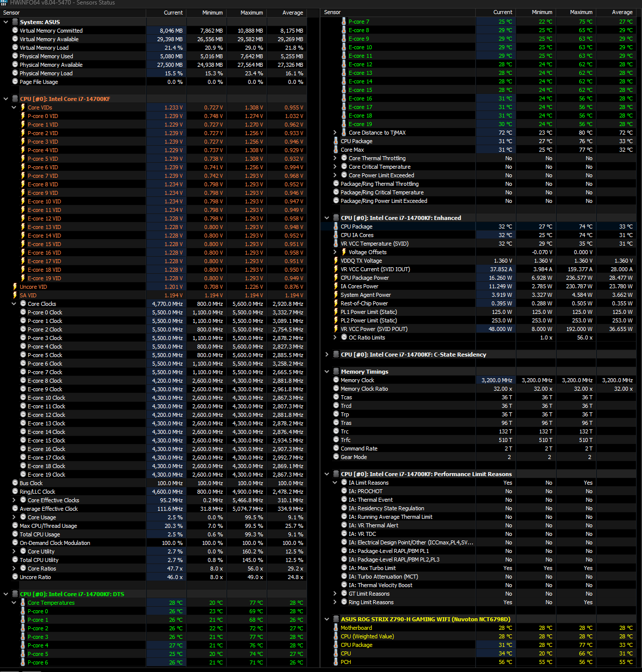
Task: Click the IA: PROCHOT sensor icon
Action: click(344, 491)
